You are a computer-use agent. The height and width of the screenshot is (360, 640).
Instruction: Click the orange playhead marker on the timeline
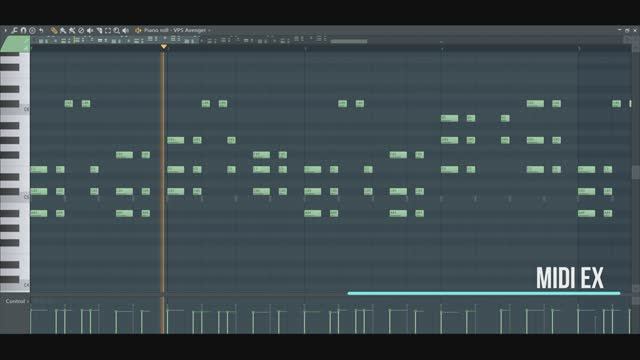164,47
